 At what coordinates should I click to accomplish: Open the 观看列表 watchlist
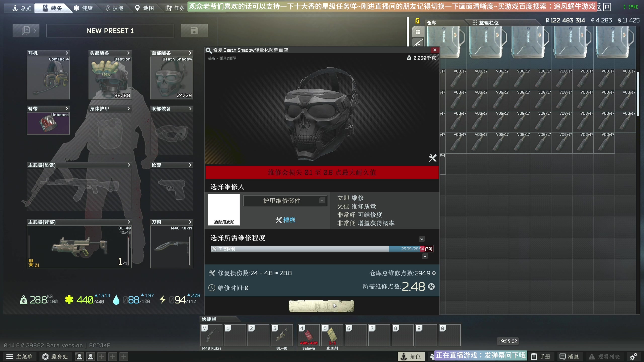coord(605,356)
